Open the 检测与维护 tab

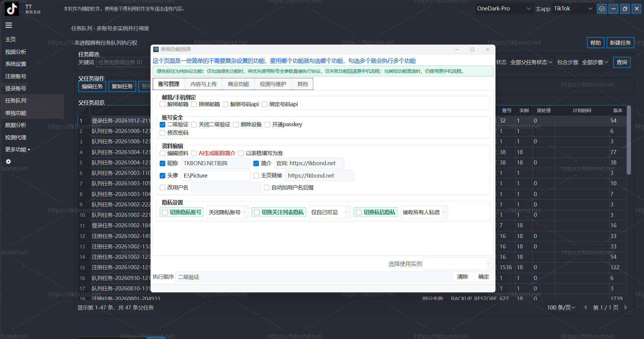[x=273, y=84]
